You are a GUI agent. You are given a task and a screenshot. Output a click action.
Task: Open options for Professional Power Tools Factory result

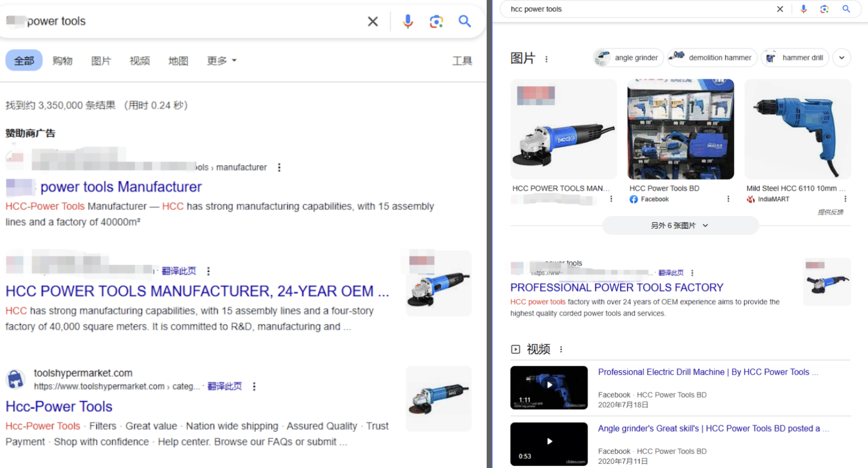pyautogui.click(x=692, y=273)
